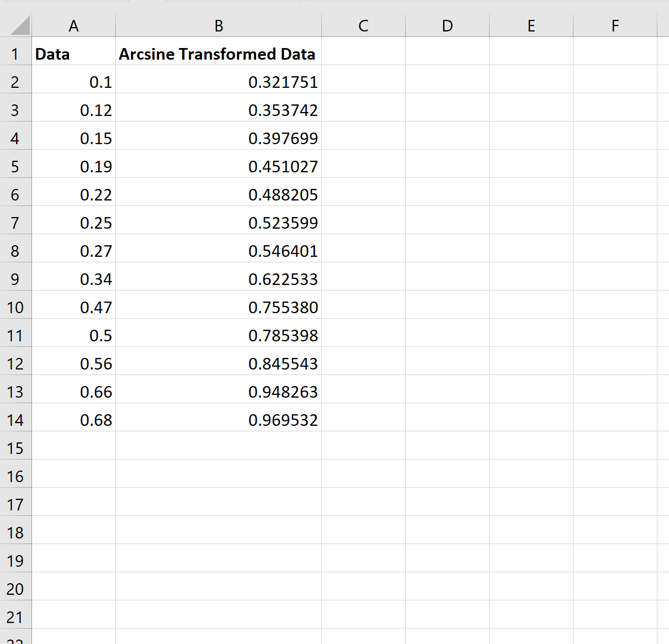Select column B header
The width and height of the screenshot is (669, 644).
pos(219,25)
